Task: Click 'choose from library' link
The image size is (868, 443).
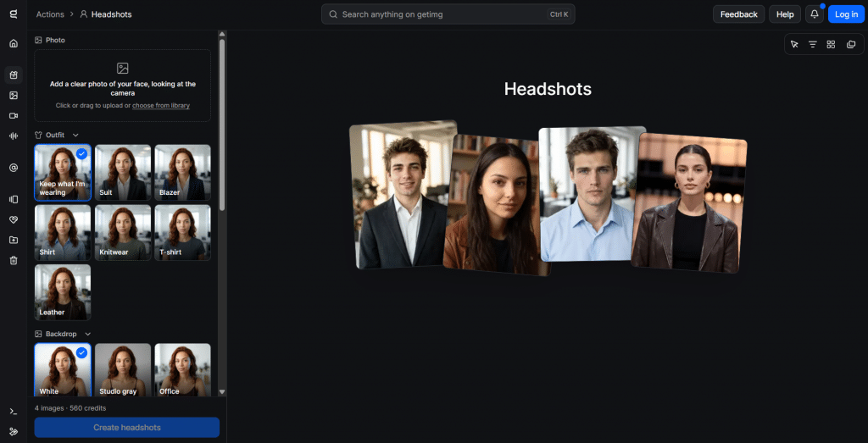Action: tap(161, 105)
